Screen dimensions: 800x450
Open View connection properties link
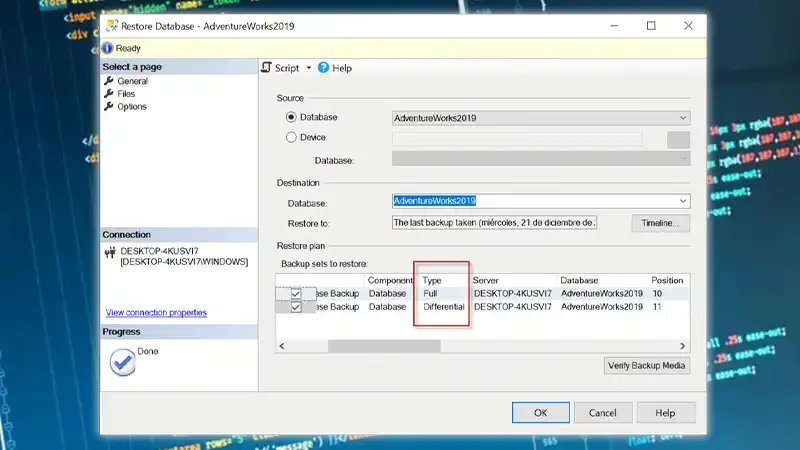pos(156,313)
